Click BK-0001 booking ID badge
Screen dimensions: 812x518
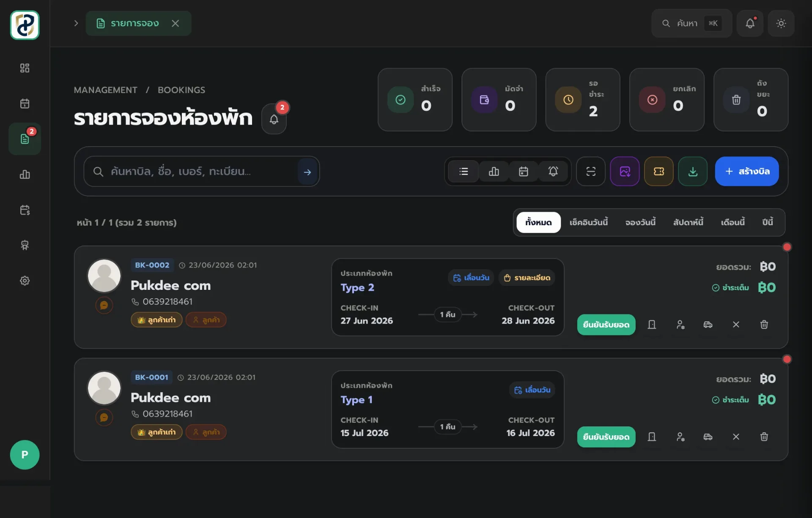click(x=151, y=377)
